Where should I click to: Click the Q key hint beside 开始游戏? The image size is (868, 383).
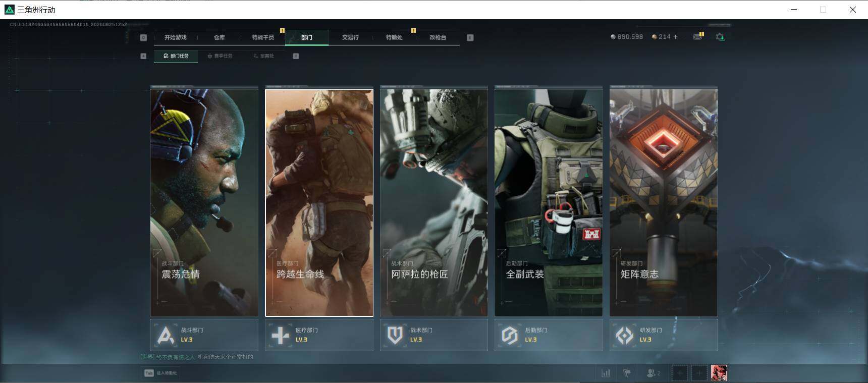coord(143,37)
